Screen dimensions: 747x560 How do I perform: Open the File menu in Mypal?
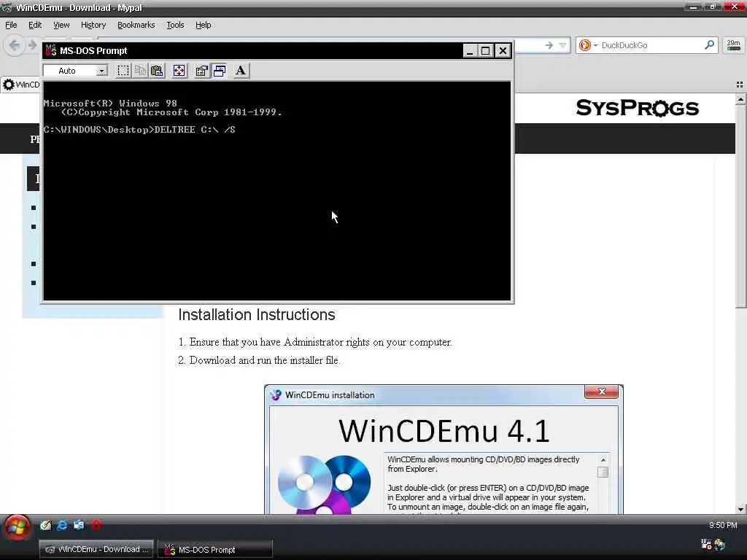click(x=11, y=25)
